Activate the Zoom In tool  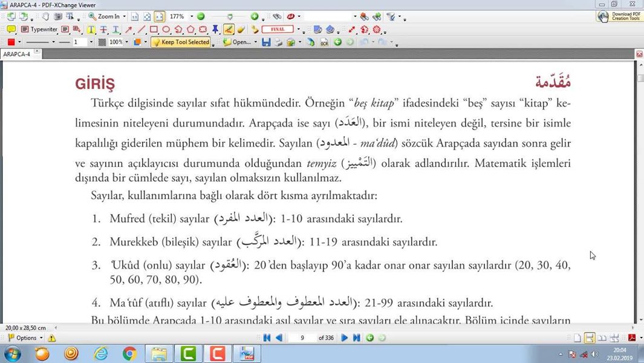[x=104, y=16]
